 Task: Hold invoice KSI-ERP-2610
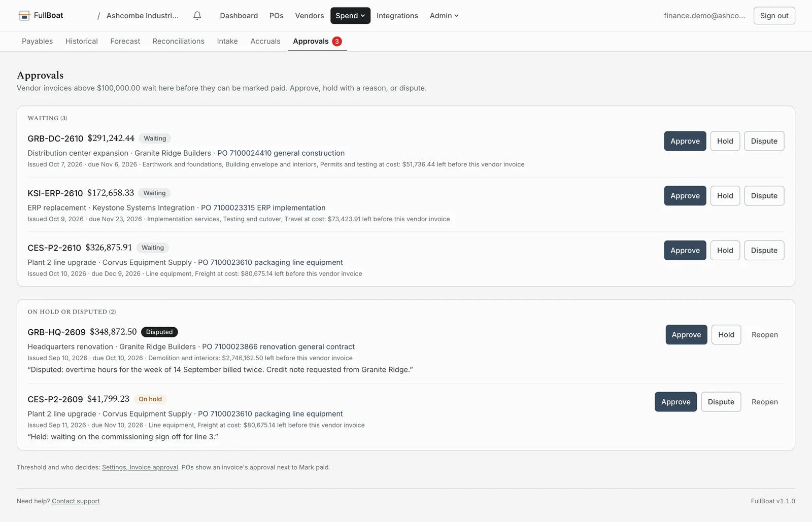pos(725,196)
